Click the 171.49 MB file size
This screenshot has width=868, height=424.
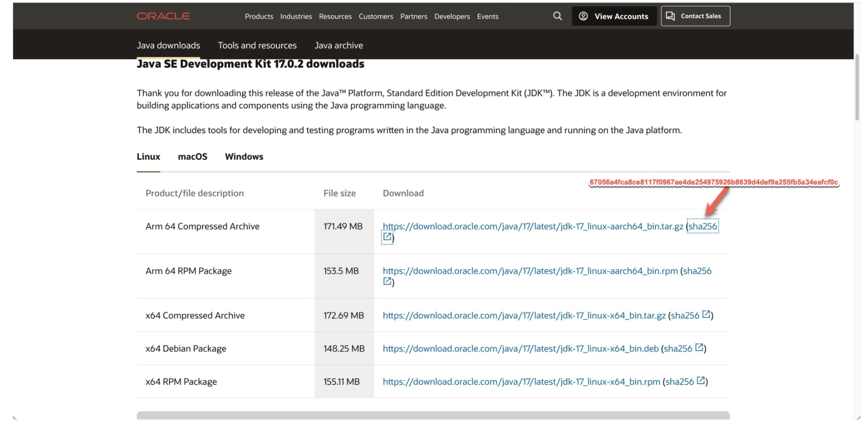pos(343,227)
